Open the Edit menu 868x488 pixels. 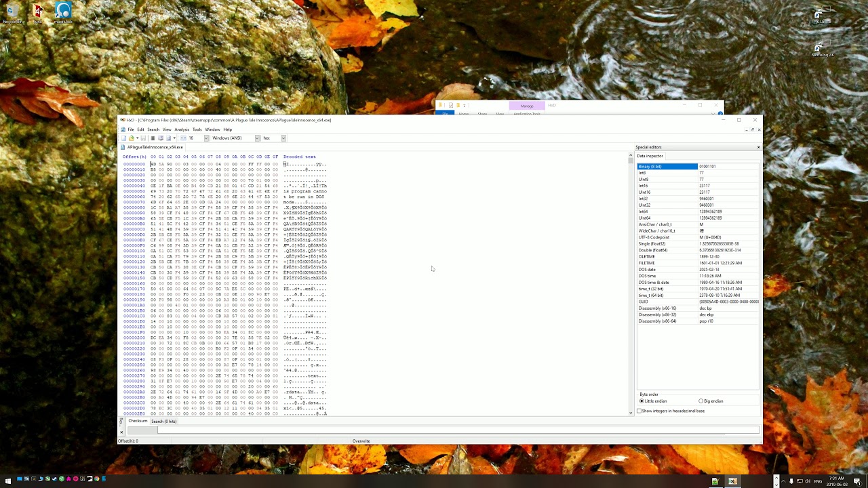tap(140, 129)
